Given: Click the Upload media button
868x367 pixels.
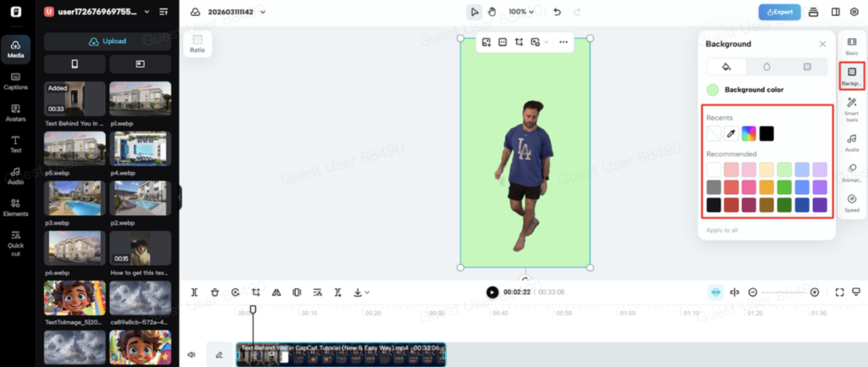Looking at the screenshot, I should click(108, 42).
